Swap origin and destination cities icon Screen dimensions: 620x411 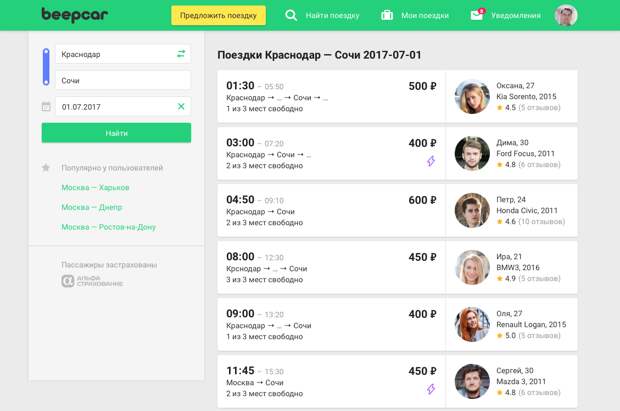pos(181,54)
